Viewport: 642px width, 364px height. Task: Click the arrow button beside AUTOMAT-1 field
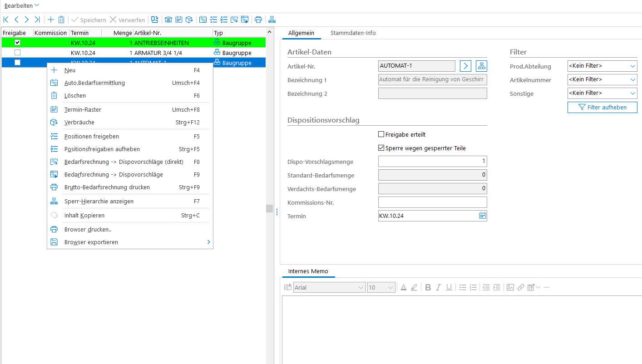click(465, 66)
